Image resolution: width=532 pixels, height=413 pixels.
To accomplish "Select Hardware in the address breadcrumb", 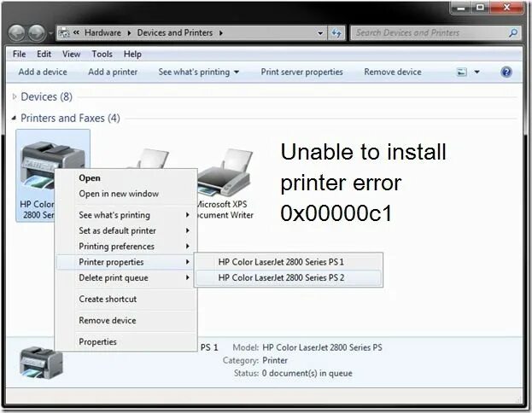I will tap(102, 33).
